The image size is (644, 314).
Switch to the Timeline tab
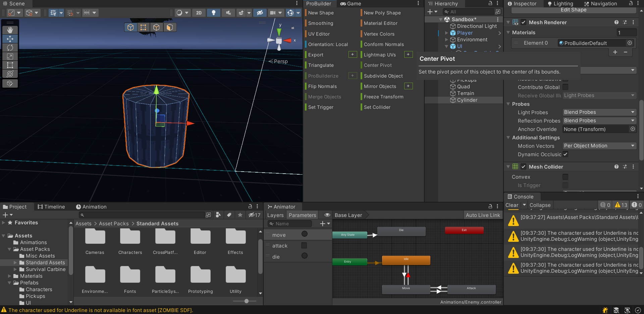pyautogui.click(x=51, y=207)
